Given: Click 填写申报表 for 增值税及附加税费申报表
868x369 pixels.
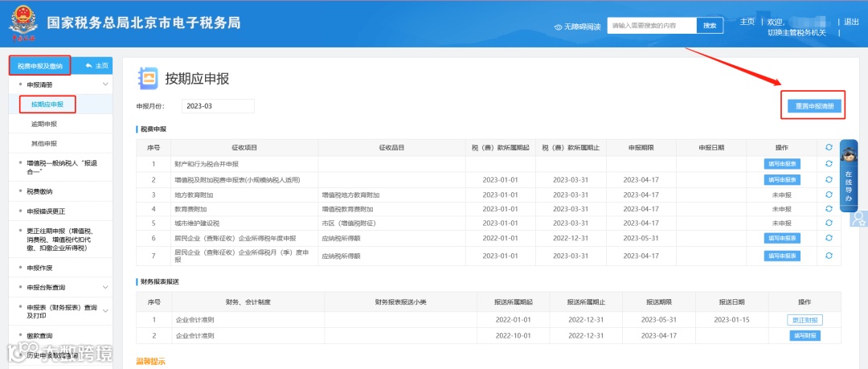Looking at the screenshot, I should point(782,179).
